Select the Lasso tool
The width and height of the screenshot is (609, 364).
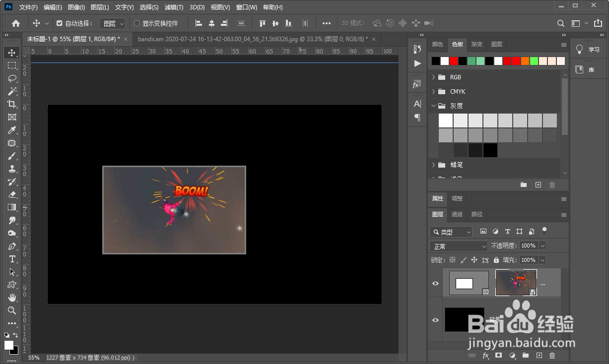point(12,78)
